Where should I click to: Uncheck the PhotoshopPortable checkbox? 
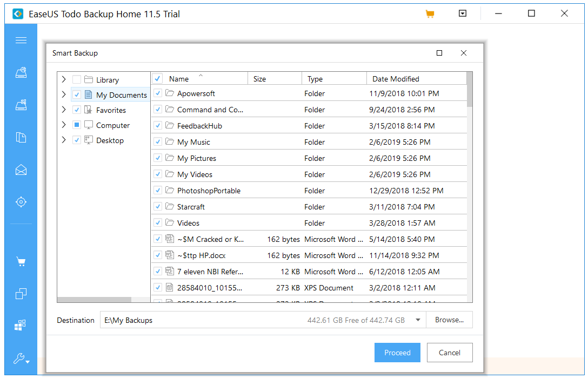[x=158, y=190]
